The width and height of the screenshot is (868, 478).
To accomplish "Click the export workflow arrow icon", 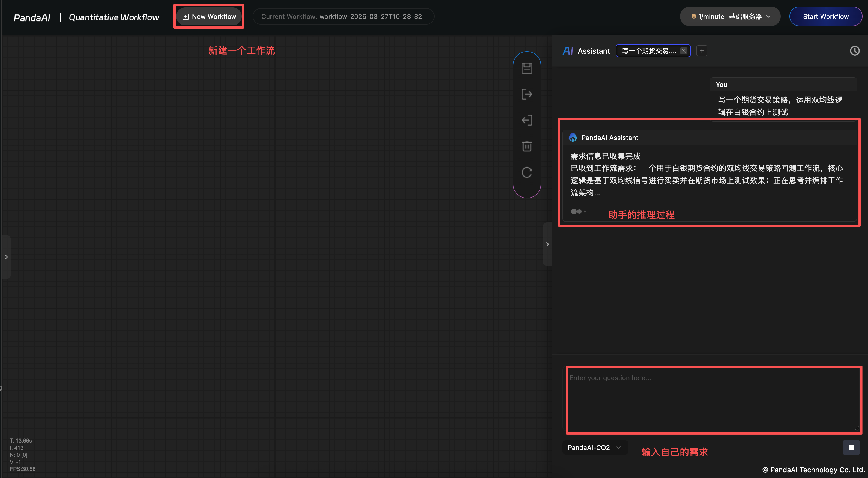I will [x=527, y=94].
